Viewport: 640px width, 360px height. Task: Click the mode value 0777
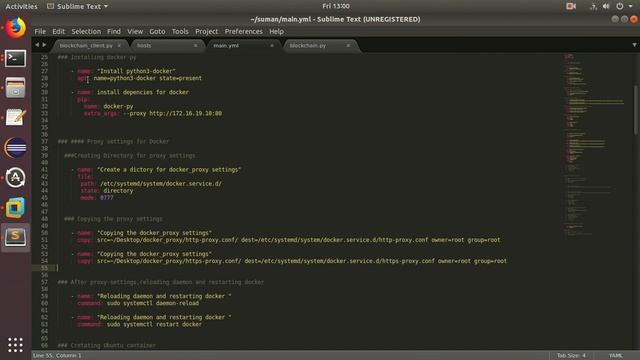(x=107, y=198)
